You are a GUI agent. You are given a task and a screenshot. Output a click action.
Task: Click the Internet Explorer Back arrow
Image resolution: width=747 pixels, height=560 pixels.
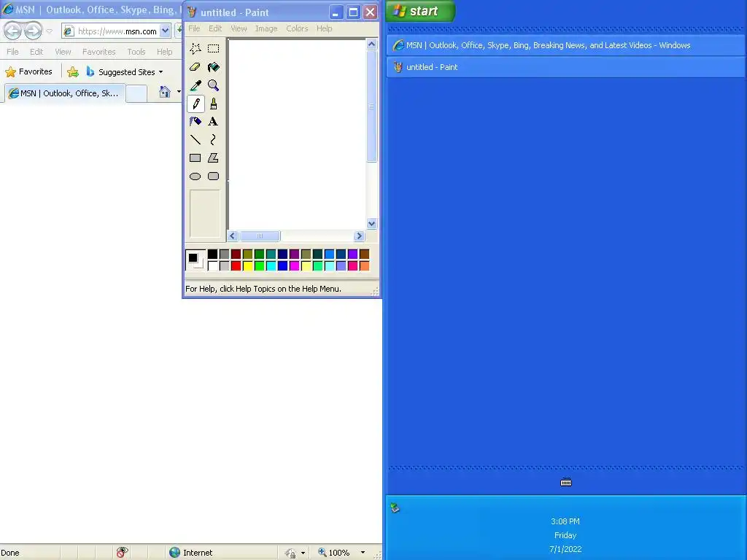click(x=13, y=31)
